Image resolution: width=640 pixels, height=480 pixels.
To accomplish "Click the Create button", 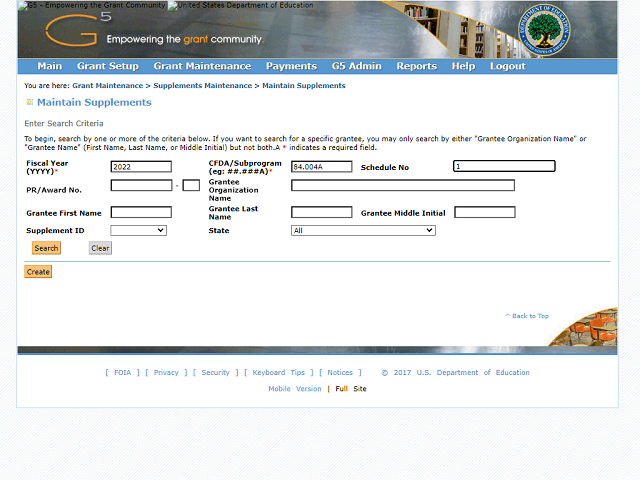I will [38, 272].
